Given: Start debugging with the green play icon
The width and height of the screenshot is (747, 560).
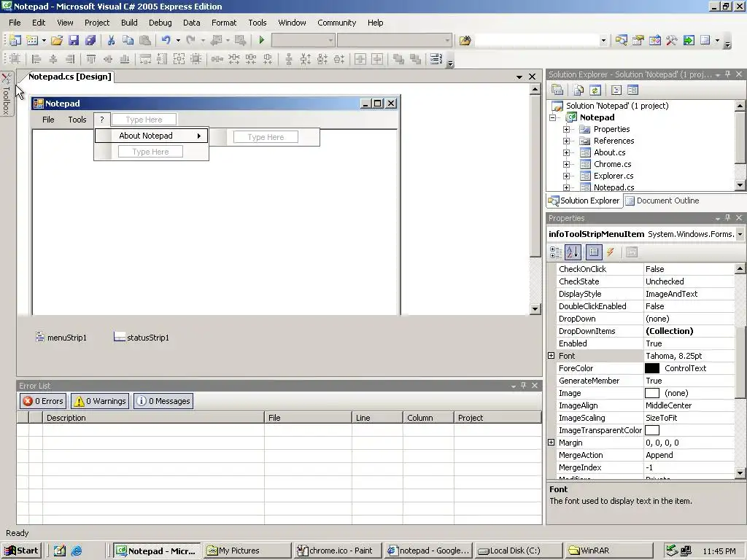Looking at the screenshot, I should click(262, 40).
